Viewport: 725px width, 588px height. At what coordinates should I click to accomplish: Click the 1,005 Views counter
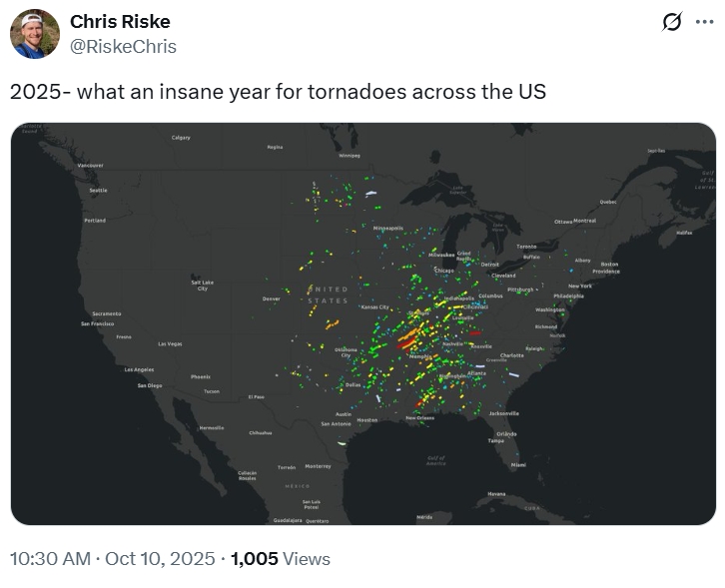280,559
